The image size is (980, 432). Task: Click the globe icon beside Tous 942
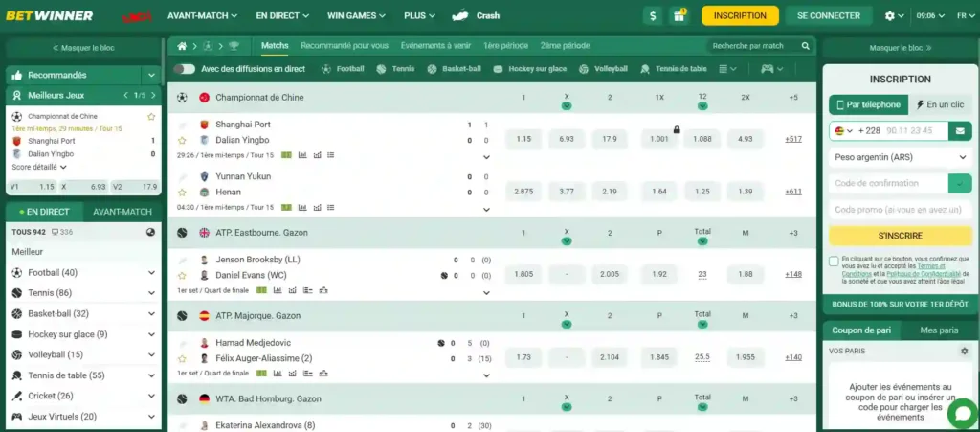[150, 232]
